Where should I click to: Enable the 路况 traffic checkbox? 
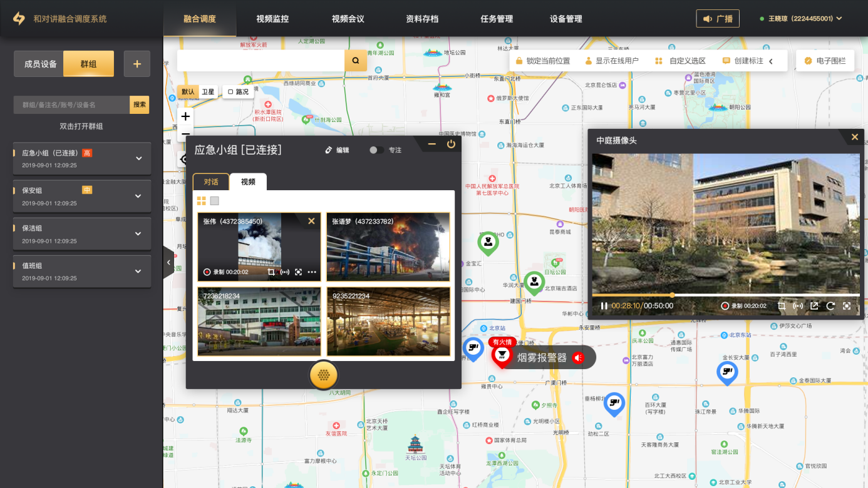pos(230,92)
